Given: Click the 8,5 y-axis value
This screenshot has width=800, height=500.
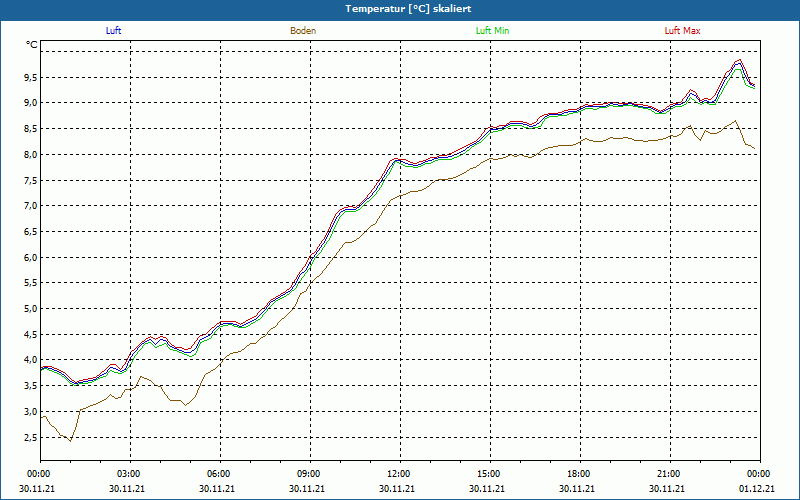Looking at the screenshot, I should coord(31,129).
